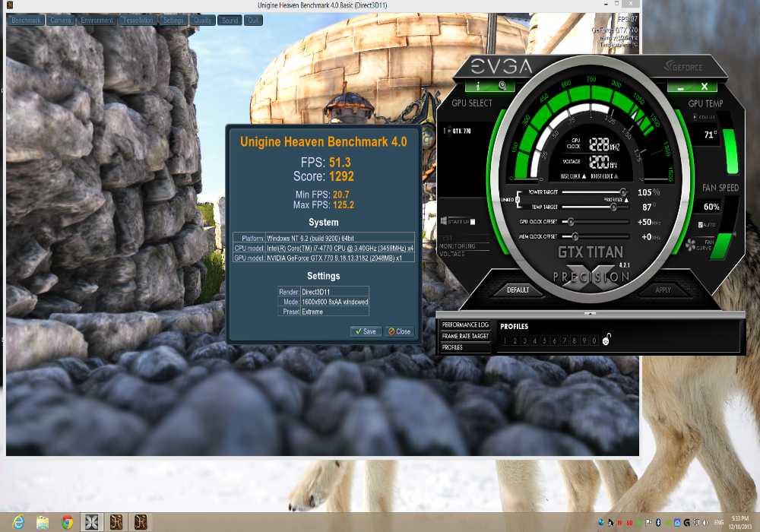Select GTX 770 in GPU Select list
The image size is (760, 532).
(x=462, y=131)
